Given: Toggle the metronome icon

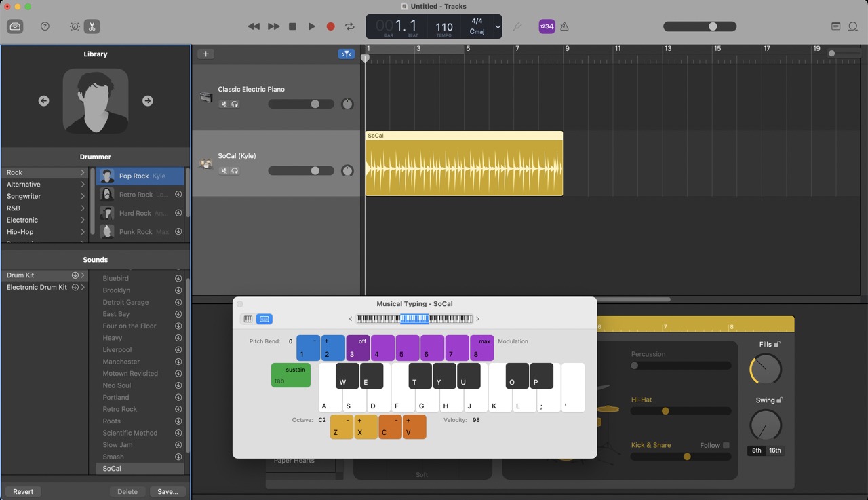Looking at the screenshot, I should 564,26.
